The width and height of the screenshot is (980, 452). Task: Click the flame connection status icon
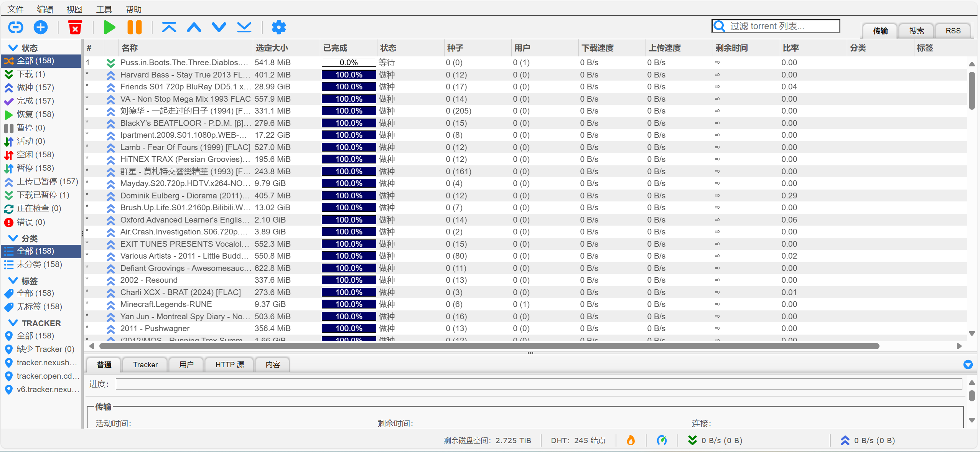(631, 440)
